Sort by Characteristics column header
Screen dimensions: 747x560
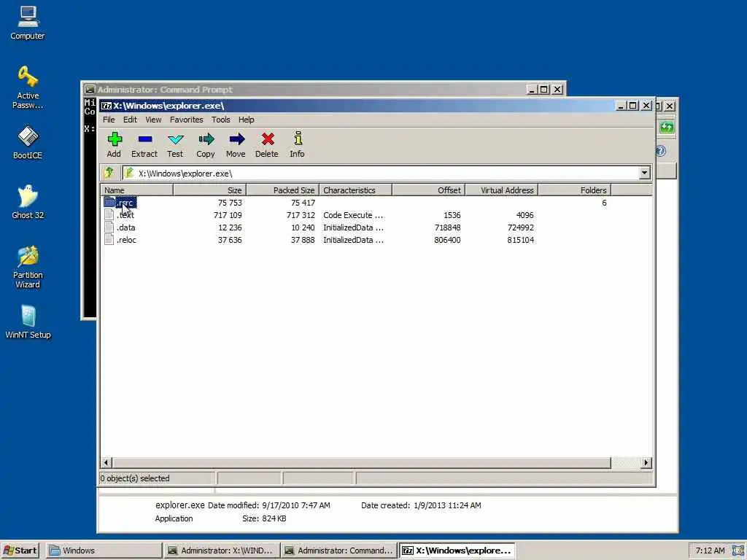tap(355, 190)
